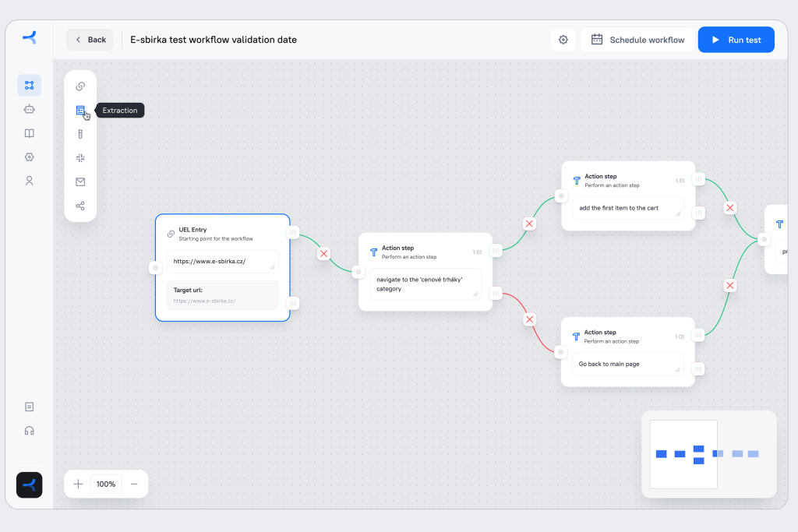Screen dimensions: 798x532
Task: Click the Schedule workflow button
Action: point(637,40)
